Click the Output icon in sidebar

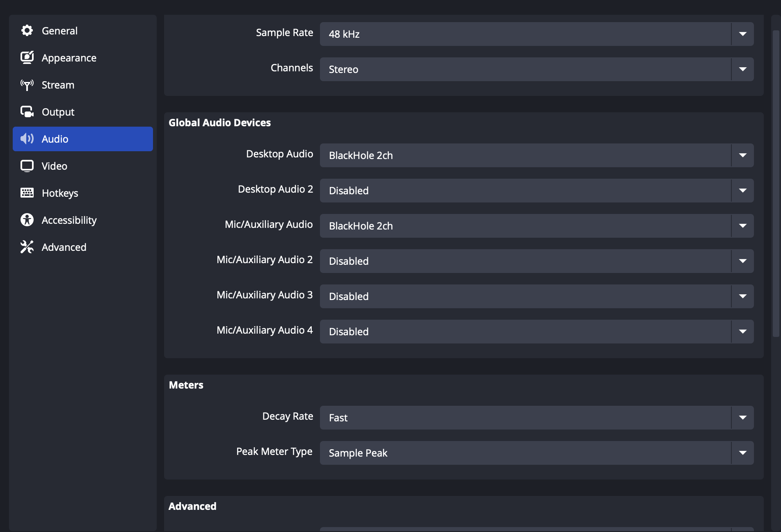[27, 112]
